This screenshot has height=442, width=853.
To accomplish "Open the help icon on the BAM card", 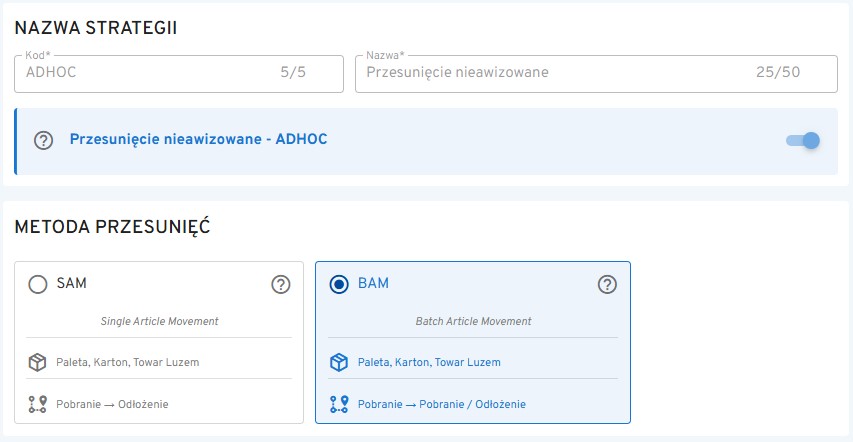I will [x=607, y=285].
